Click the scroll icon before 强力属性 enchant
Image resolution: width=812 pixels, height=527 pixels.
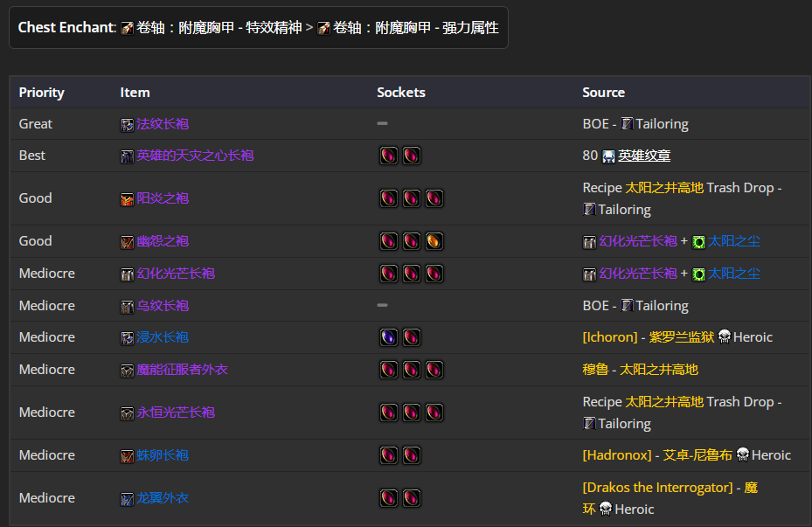[323, 28]
